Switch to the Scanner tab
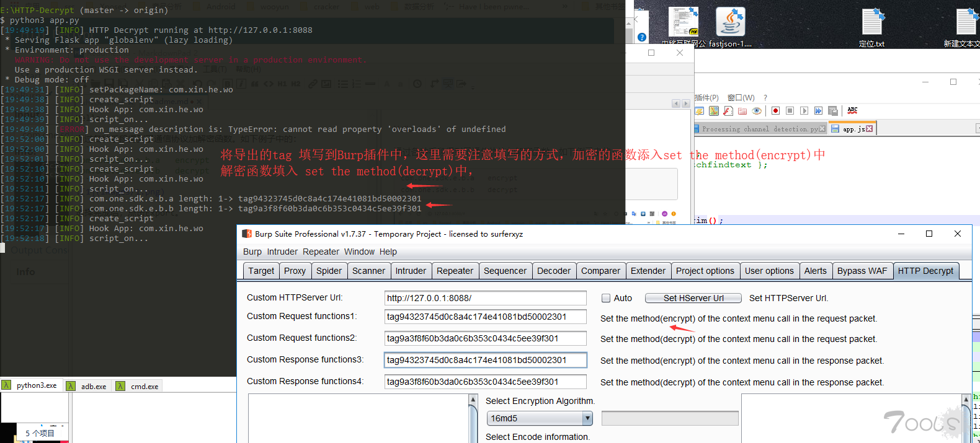 [368, 271]
